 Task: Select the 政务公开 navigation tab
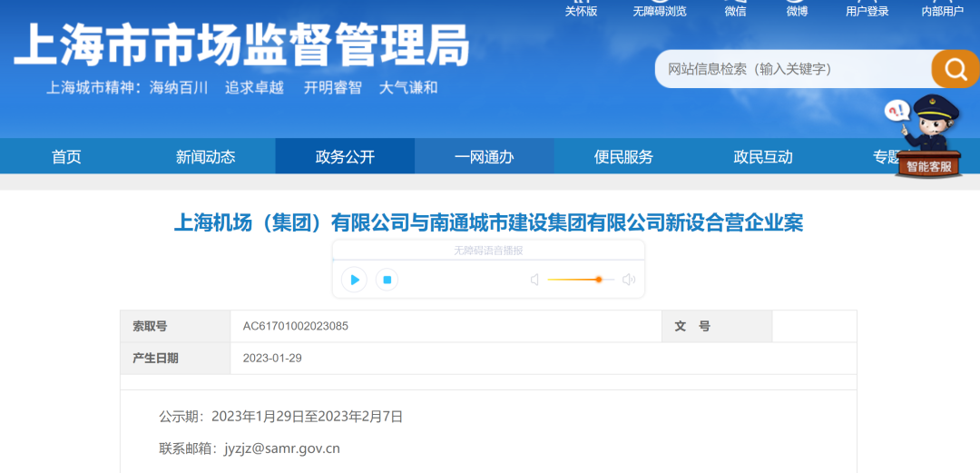click(x=345, y=157)
